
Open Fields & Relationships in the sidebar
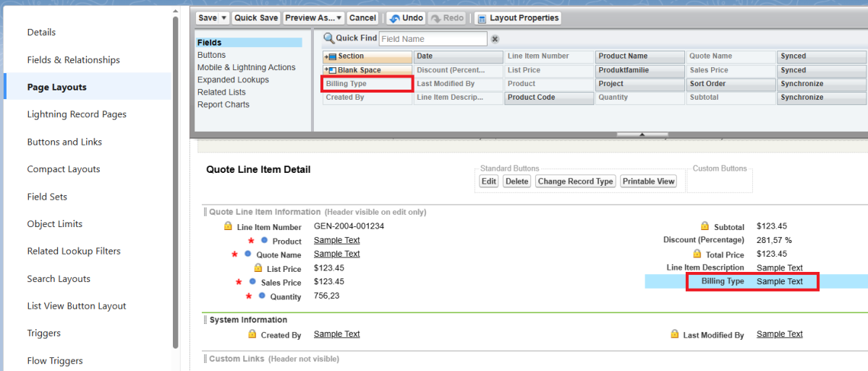tap(73, 60)
